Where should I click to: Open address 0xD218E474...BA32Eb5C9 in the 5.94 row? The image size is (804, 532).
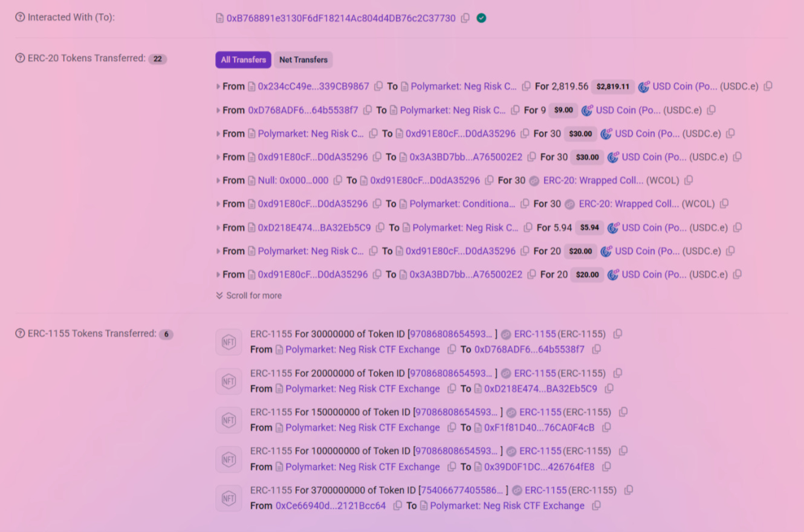tap(314, 228)
